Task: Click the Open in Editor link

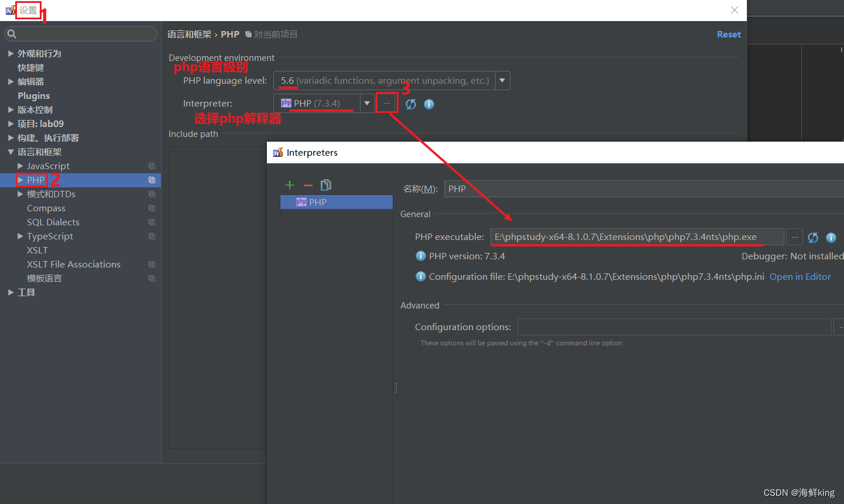Action: [800, 276]
